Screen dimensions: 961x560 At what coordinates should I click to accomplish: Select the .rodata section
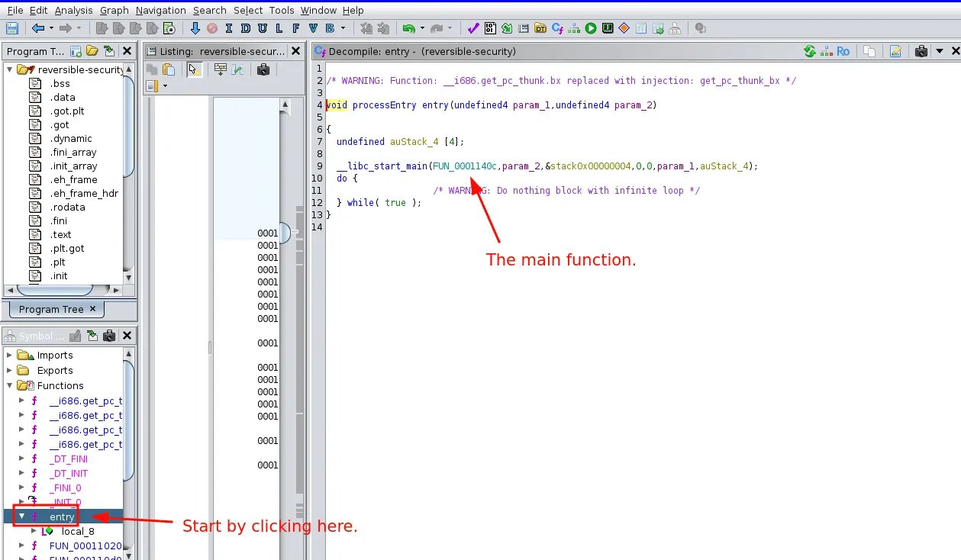(67, 207)
